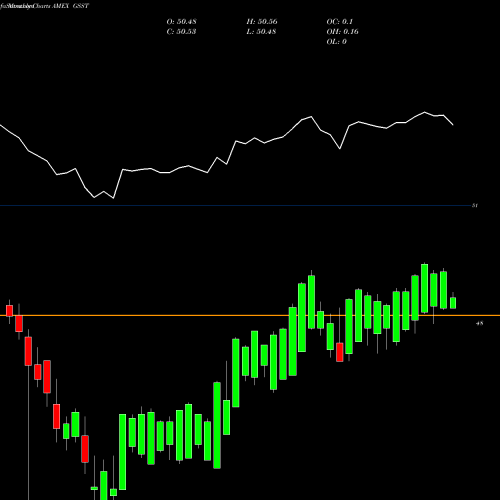Click the 51 price axis label
The image size is (500, 500).
pyautogui.click(x=475, y=205)
